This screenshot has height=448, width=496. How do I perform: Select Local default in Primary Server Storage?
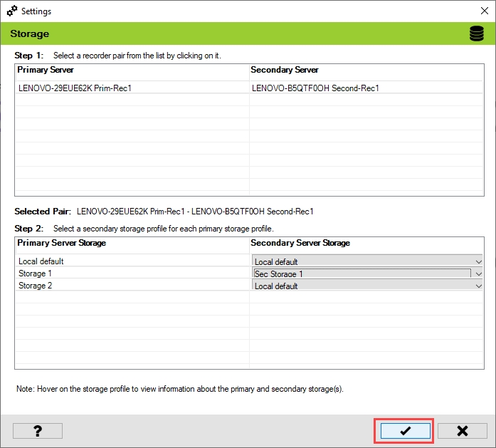pos(41,261)
